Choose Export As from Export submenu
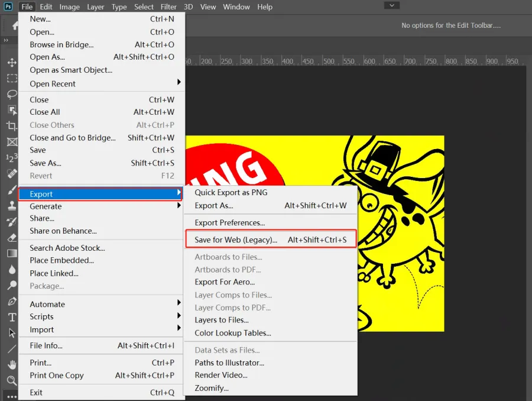 click(x=214, y=205)
